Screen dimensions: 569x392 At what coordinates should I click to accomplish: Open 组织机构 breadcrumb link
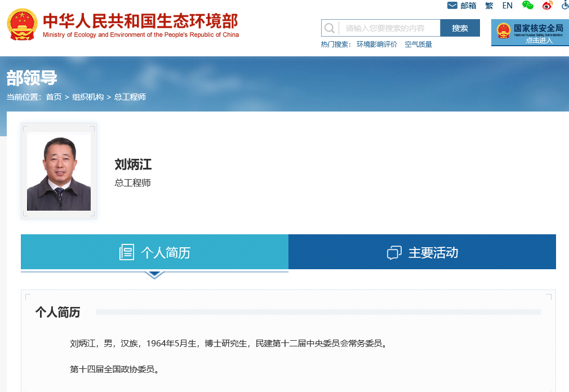(88, 97)
